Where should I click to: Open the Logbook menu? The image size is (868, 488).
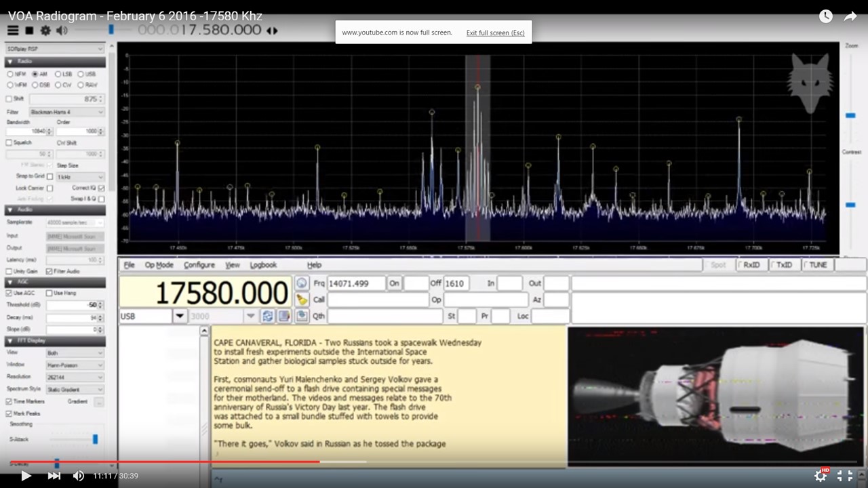point(263,265)
